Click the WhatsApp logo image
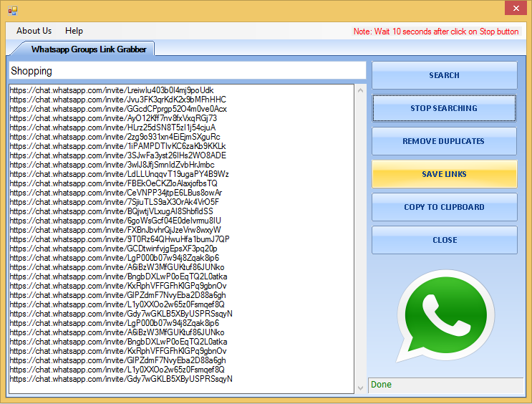Screen dimensions: 532x404 [x=445, y=317]
